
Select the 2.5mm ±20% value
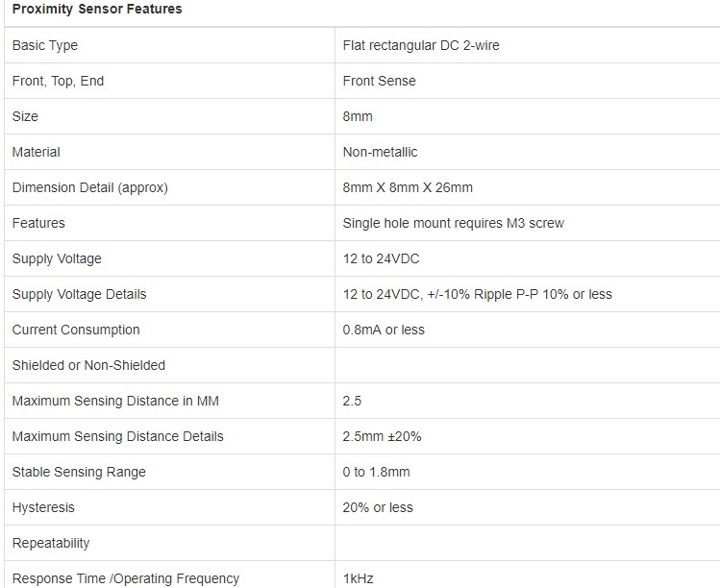pos(382,436)
